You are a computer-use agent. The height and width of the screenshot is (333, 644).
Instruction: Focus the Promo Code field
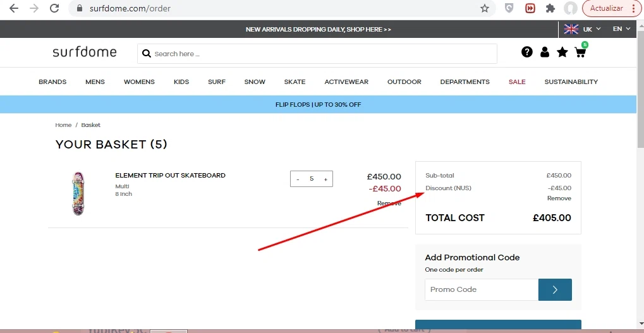pos(482,289)
